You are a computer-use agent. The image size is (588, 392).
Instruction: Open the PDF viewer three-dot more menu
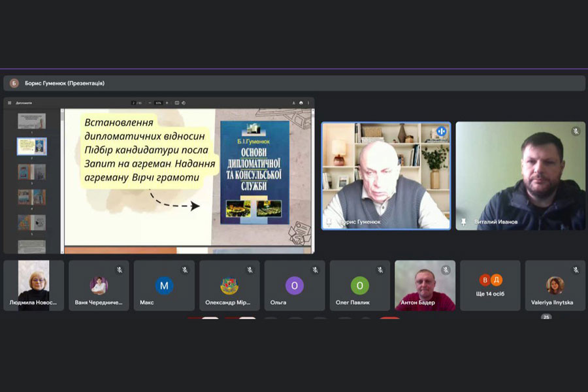click(308, 103)
